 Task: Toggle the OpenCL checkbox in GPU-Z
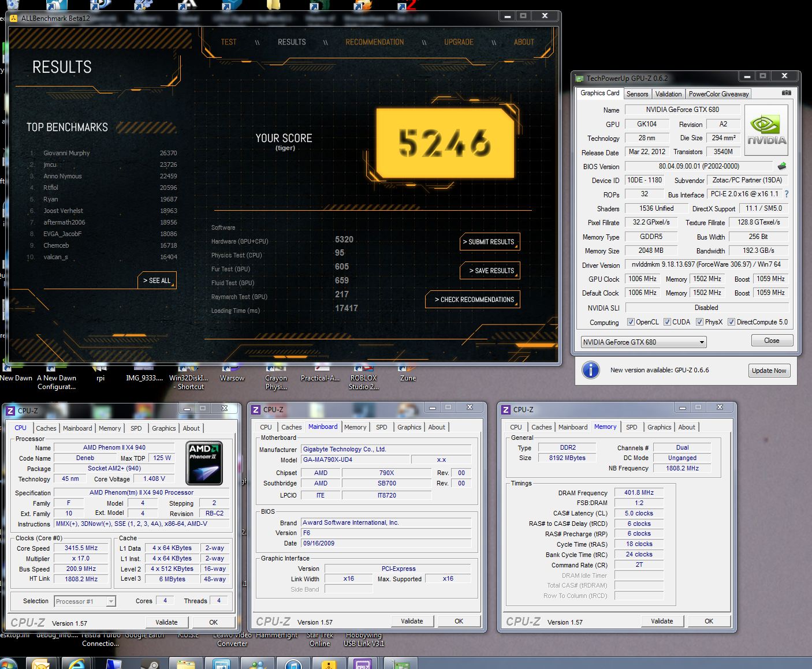pos(631,322)
